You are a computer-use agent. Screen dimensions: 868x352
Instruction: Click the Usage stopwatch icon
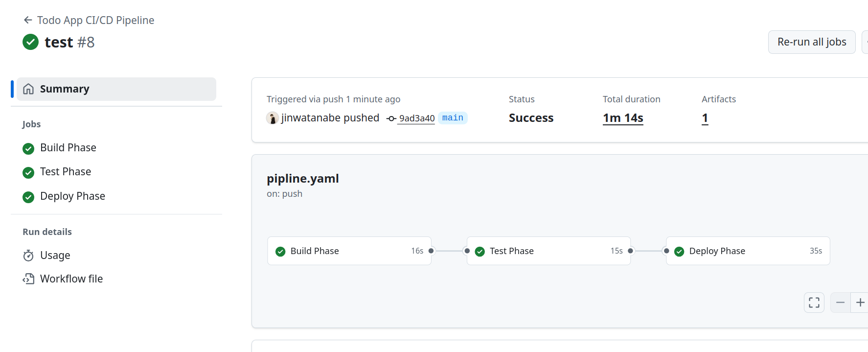point(28,256)
